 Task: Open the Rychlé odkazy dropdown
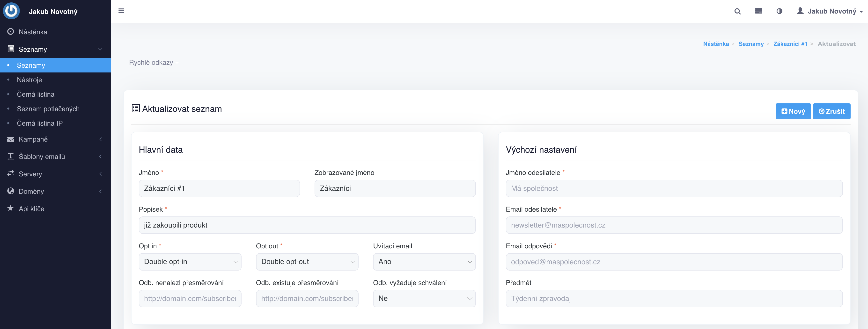pos(154,63)
